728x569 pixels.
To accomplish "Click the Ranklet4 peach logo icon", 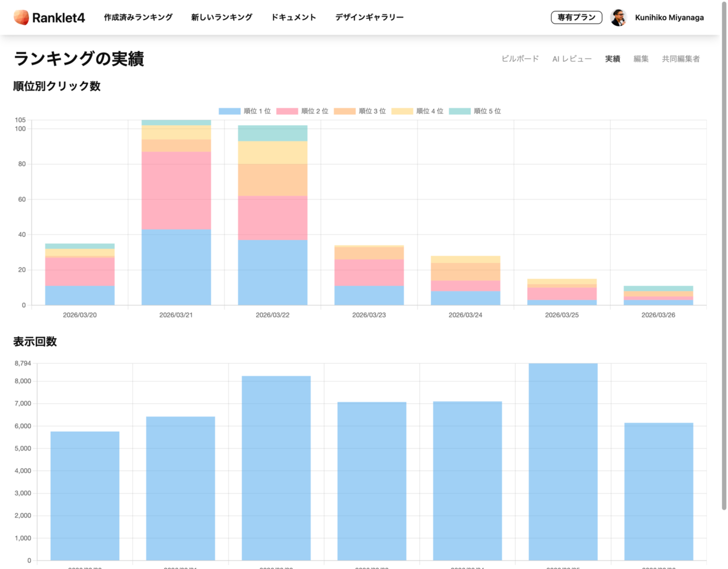I will click(x=21, y=17).
